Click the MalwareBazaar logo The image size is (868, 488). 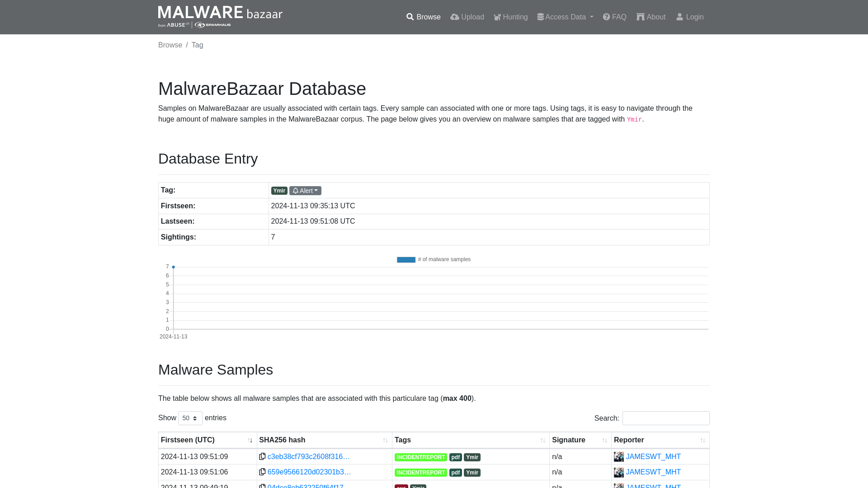point(220,17)
